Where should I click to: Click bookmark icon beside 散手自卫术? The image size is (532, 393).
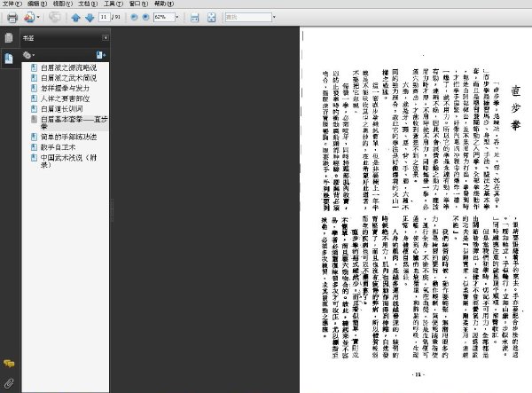(x=34, y=147)
